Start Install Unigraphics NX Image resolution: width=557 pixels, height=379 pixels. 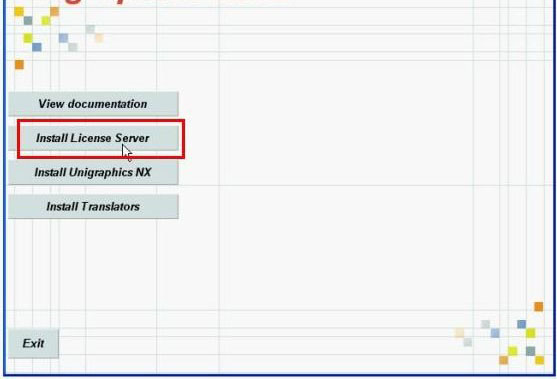[x=93, y=172]
